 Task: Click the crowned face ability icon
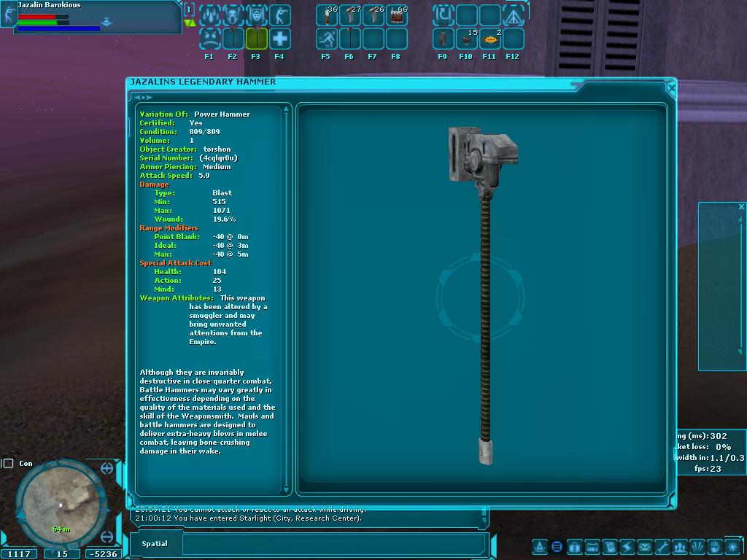[x=256, y=15]
